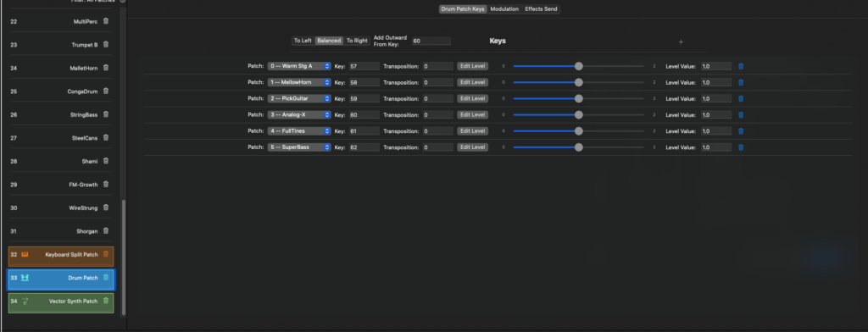
Task: Open the FullTines patch dropdown
Action: pos(299,131)
